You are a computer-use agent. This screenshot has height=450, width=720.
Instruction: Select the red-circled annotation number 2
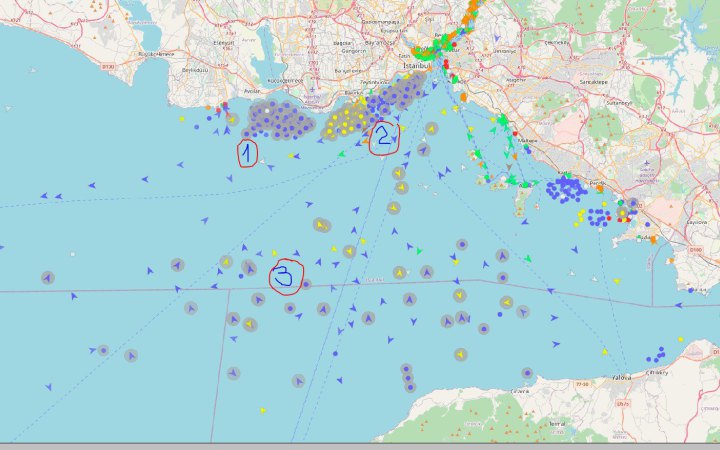pyautogui.click(x=384, y=138)
